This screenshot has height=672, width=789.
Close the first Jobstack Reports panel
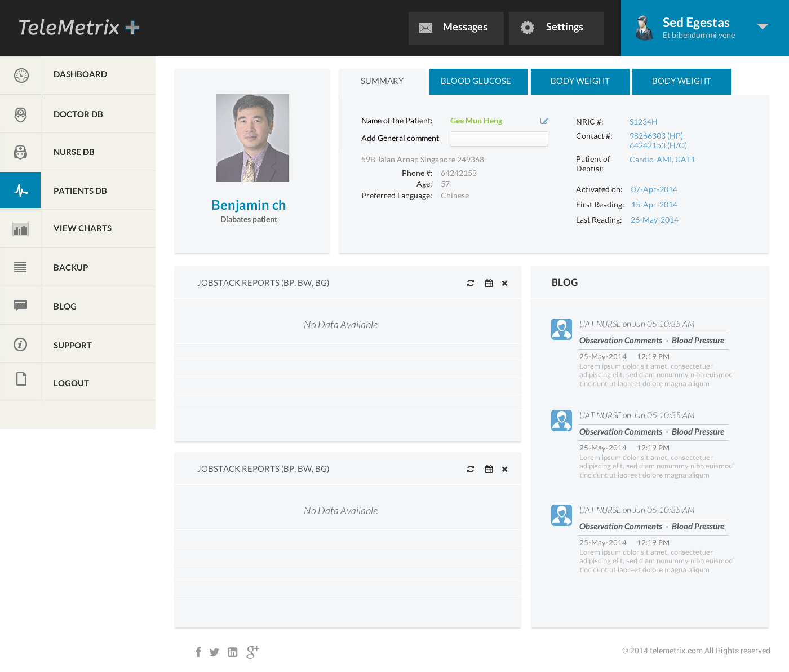click(x=505, y=283)
